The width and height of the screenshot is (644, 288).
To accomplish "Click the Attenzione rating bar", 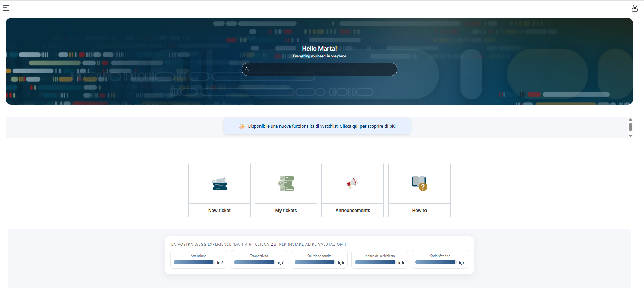I will pyautogui.click(x=194, y=262).
